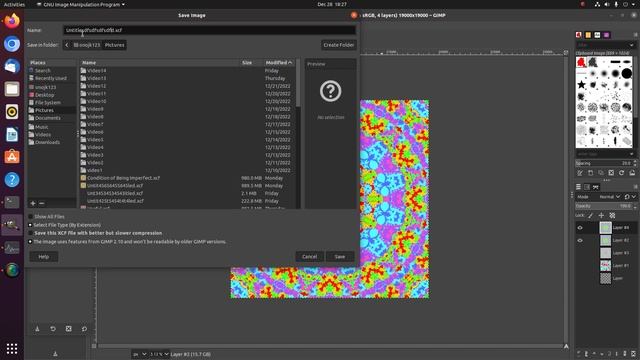
Task: Toggle Quick Mask at canvas corner
Action: pyautogui.click(x=93, y=346)
